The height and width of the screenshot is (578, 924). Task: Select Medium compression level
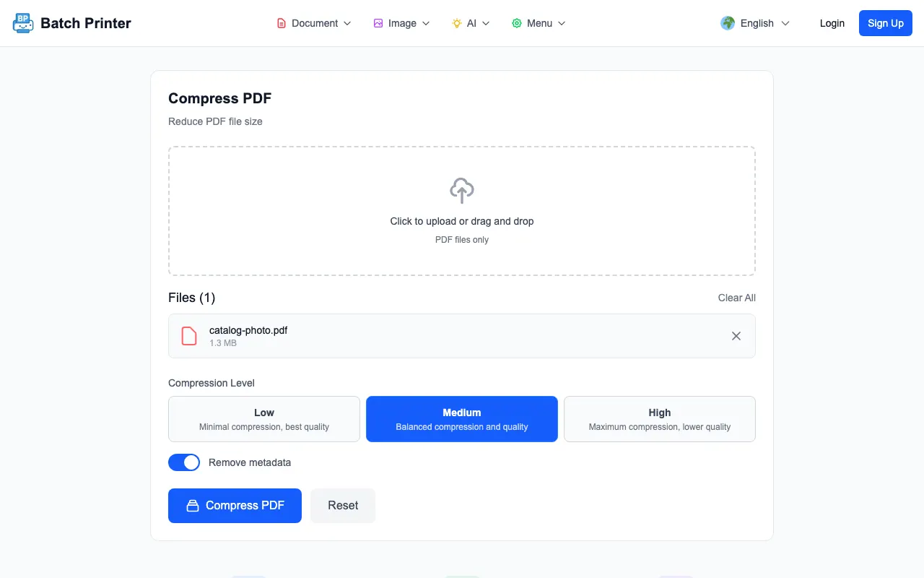point(462,419)
